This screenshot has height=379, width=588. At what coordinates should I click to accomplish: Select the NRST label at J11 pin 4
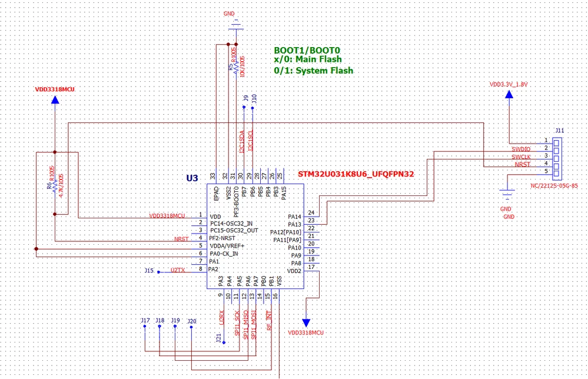(x=523, y=164)
